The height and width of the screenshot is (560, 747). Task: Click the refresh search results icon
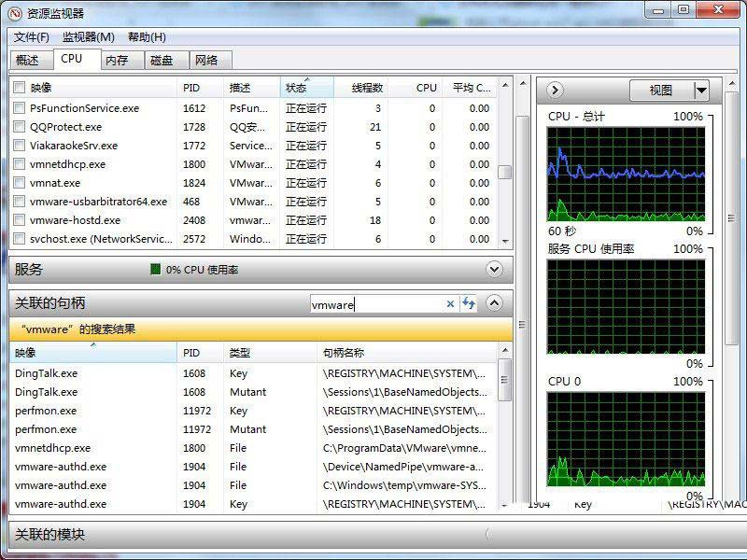[x=467, y=303]
